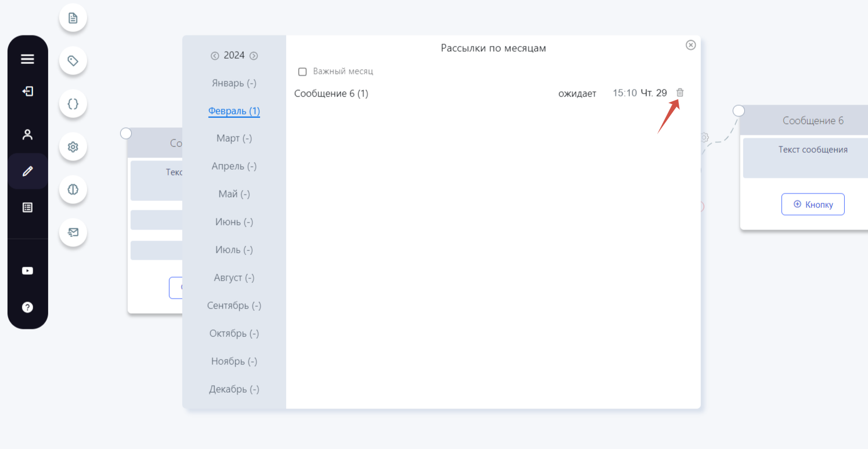Viewport: 868px width, 449px height.
Task: Open the help question mark icon
Action: pyautogui.click(x=27, y=307)
